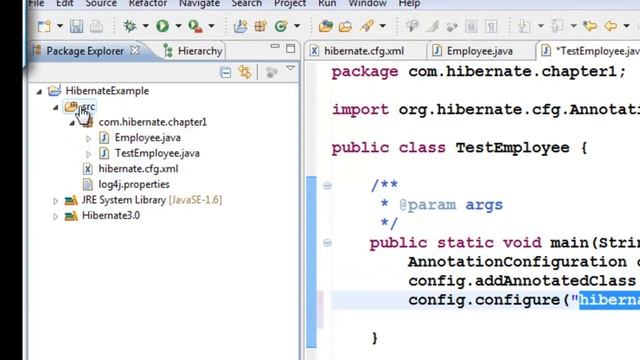
Task: Select hibernate.cfg.xml in Package Explorer
Action: click(138, 169)
